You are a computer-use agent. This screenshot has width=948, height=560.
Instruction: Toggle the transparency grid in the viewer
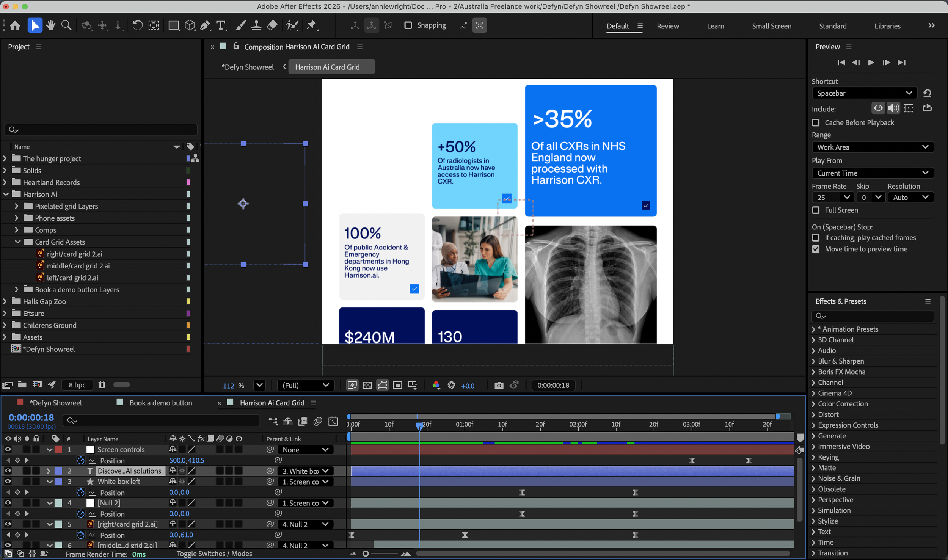pos(367,385)
